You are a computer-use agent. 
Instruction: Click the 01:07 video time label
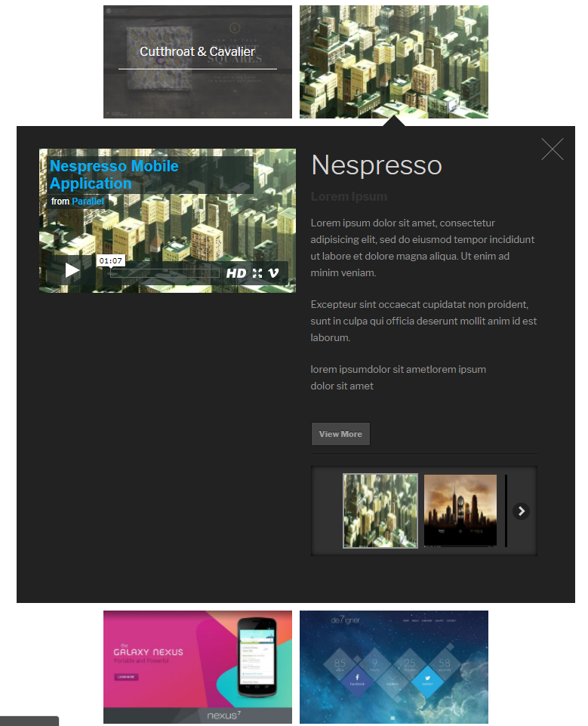(x=111, y=260)
